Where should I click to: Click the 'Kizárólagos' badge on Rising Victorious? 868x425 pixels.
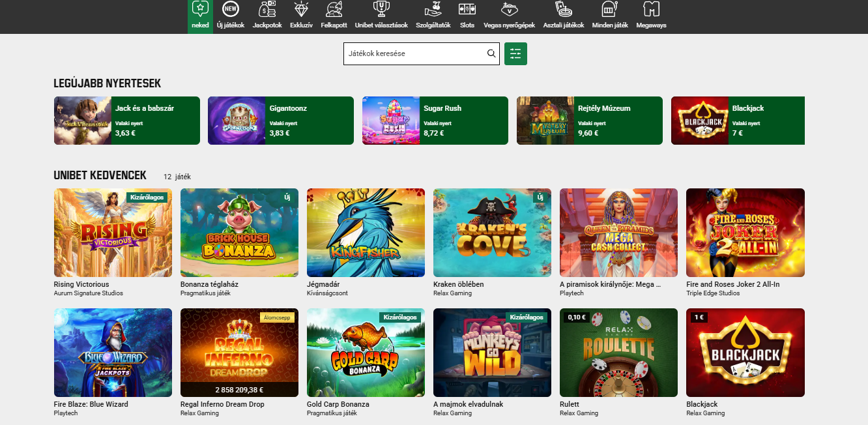[147, 197]
